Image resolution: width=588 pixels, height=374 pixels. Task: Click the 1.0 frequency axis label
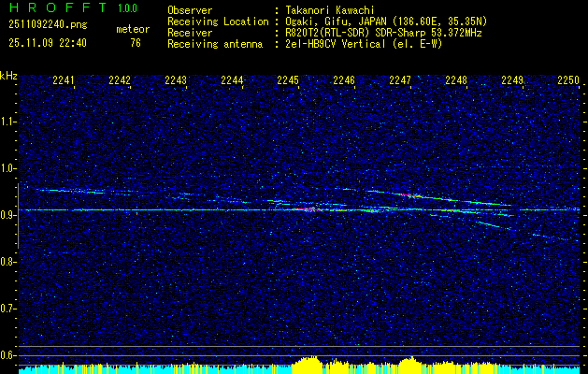point(7,168)
